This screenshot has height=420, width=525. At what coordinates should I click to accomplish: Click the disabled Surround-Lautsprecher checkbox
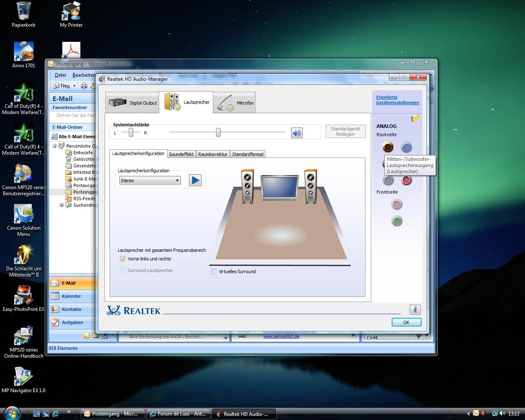click(122, 270)
